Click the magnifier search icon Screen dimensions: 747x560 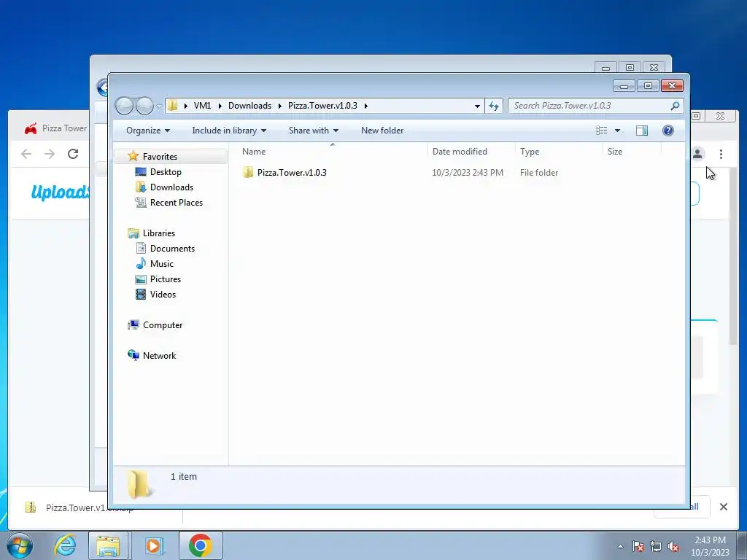pos(675,106)
